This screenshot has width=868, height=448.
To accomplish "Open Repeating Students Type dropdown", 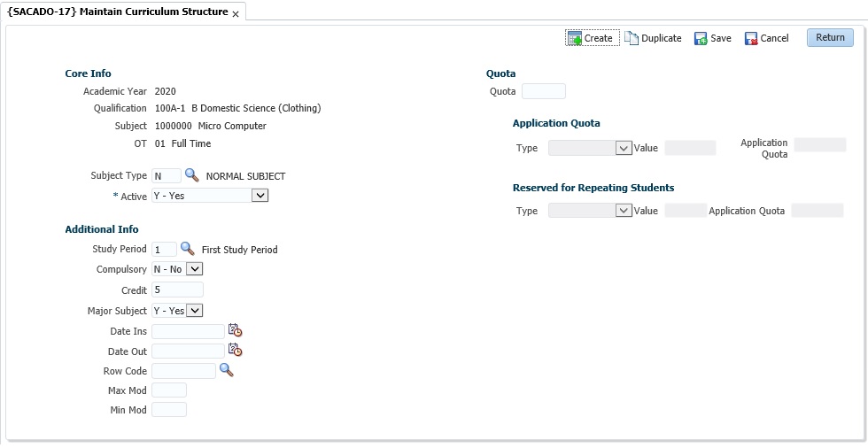I will (623, 211).
